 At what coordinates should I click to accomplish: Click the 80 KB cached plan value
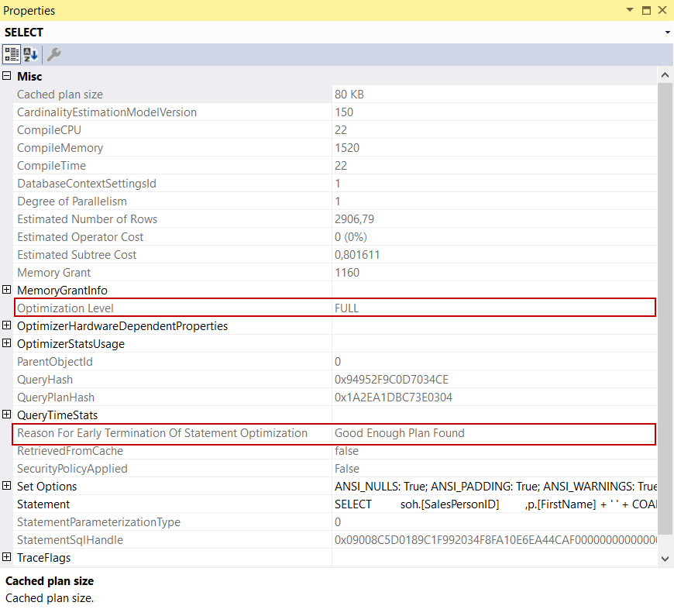pos(349,94)
